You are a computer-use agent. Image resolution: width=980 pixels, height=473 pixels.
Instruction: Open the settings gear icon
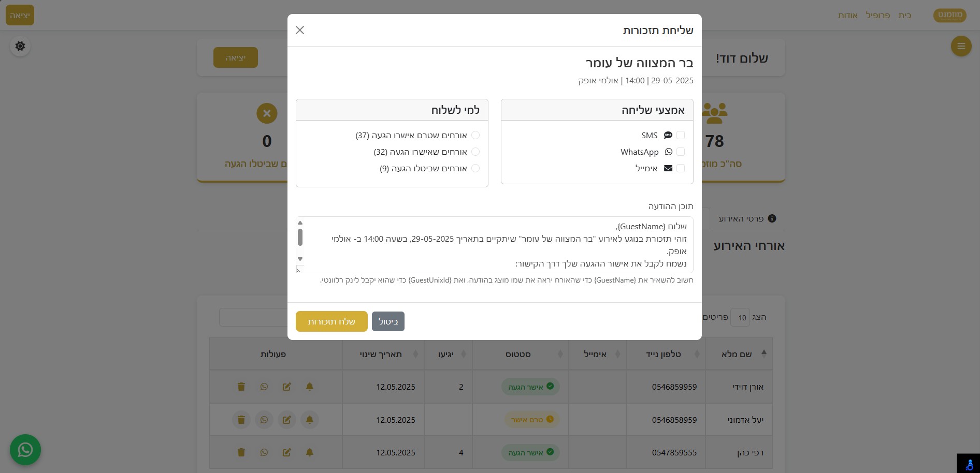pos(20,46)
